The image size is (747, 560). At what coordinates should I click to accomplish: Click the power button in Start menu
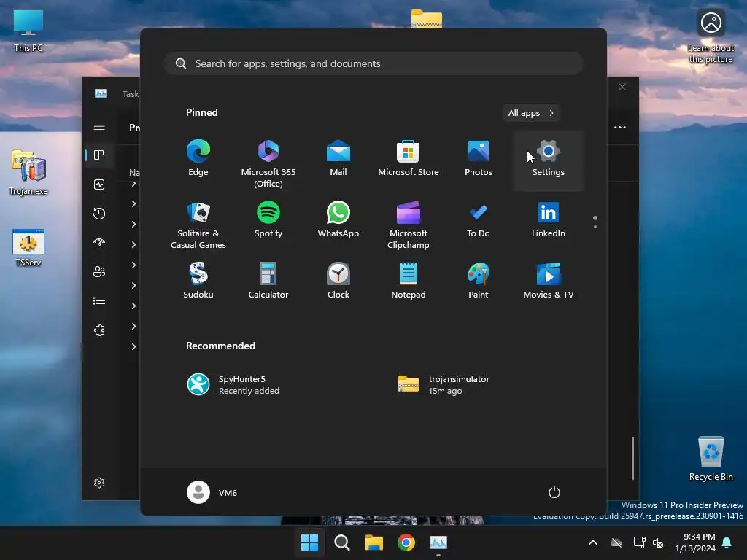(x=554, y=492)
